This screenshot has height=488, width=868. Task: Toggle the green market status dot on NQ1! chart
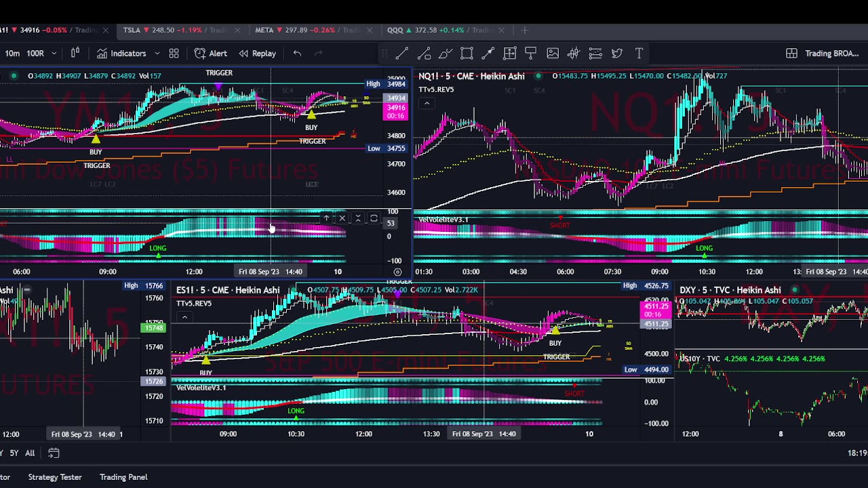click(x=538, y=76)
